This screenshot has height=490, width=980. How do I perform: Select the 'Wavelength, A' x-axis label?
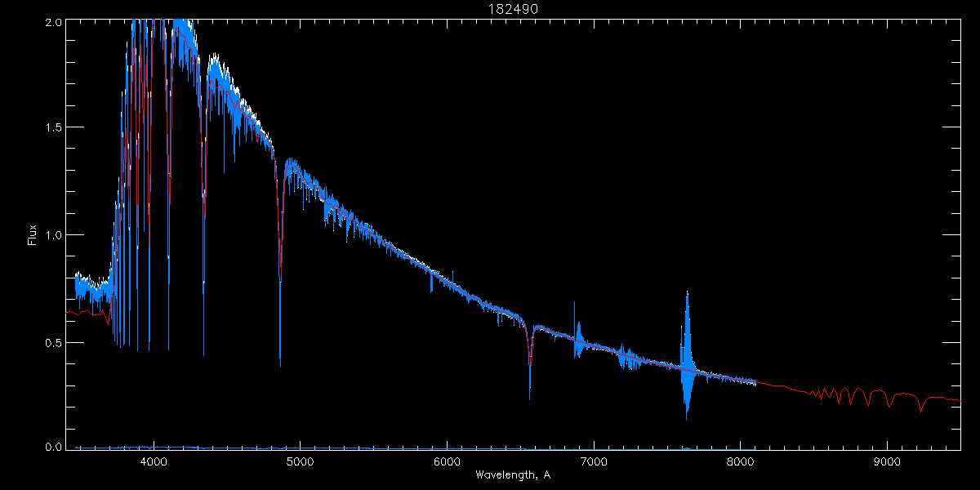[512, 475]
